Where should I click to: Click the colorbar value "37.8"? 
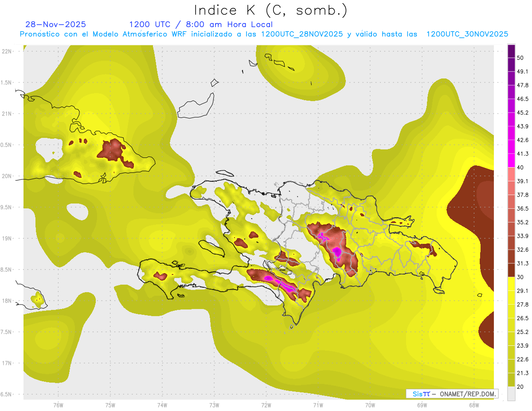(523, 195)
